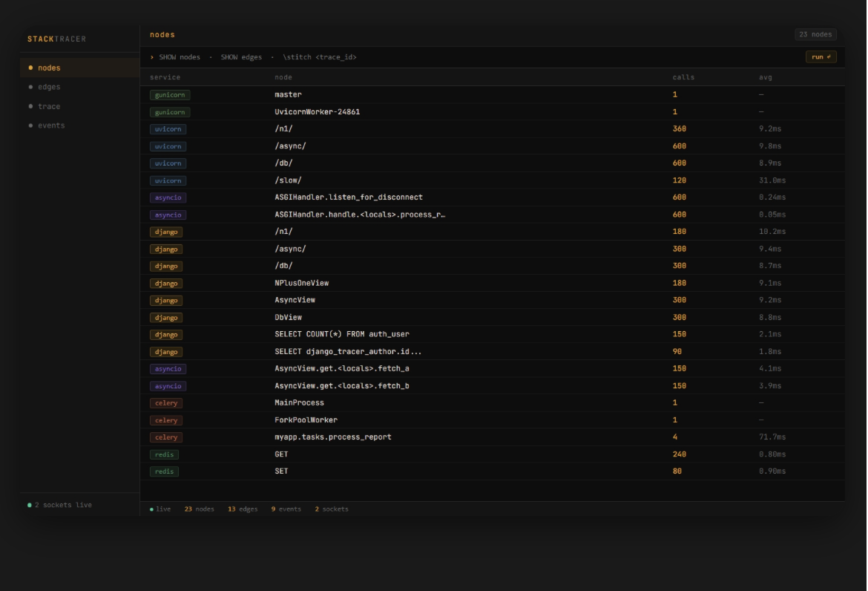
Task: Click django tag on SELECT COUNT row
Action: pyautogui.click(x=166, y=335)
